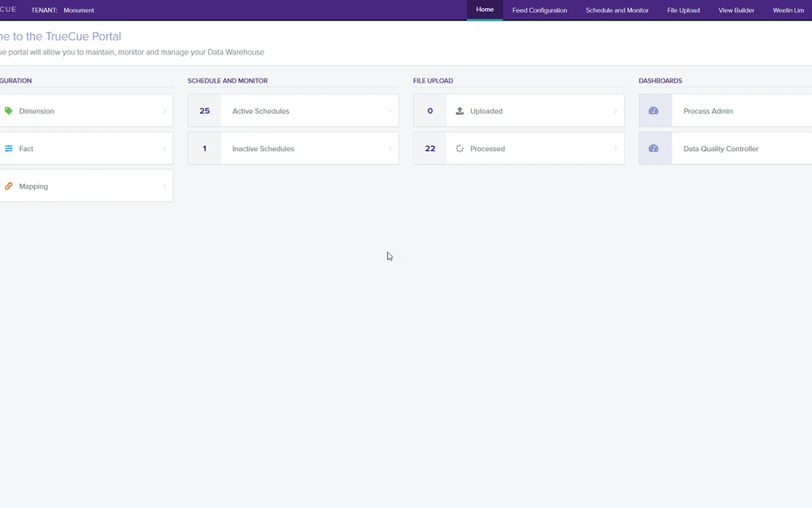The height and width of the screenshot is (508, 812).
Task: Open the Dimension configuration link
Action: tap(37, 111)
